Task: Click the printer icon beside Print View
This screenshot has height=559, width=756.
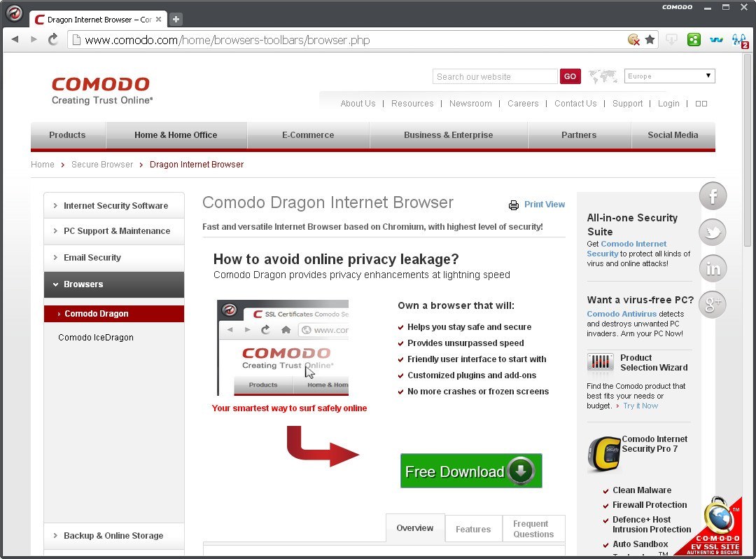Action: 514,205
